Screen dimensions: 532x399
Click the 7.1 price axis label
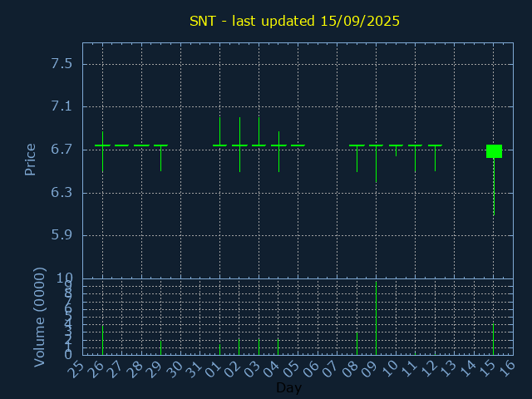[62, 106]
